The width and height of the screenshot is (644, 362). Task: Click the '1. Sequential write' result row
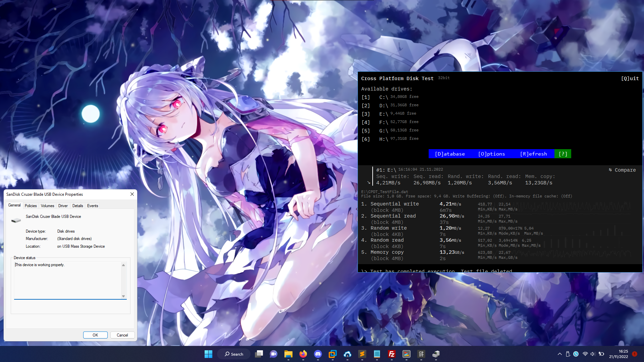click(x=496, y=207)
